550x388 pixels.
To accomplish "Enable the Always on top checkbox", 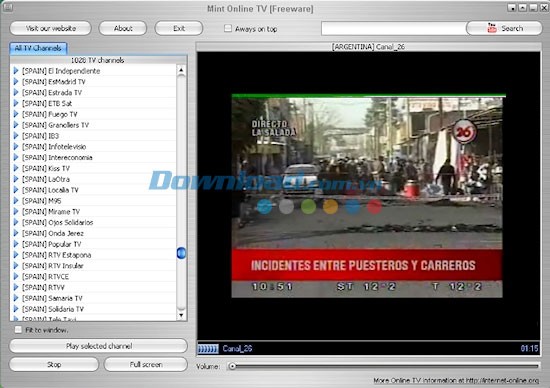I will tap(228, 28).
